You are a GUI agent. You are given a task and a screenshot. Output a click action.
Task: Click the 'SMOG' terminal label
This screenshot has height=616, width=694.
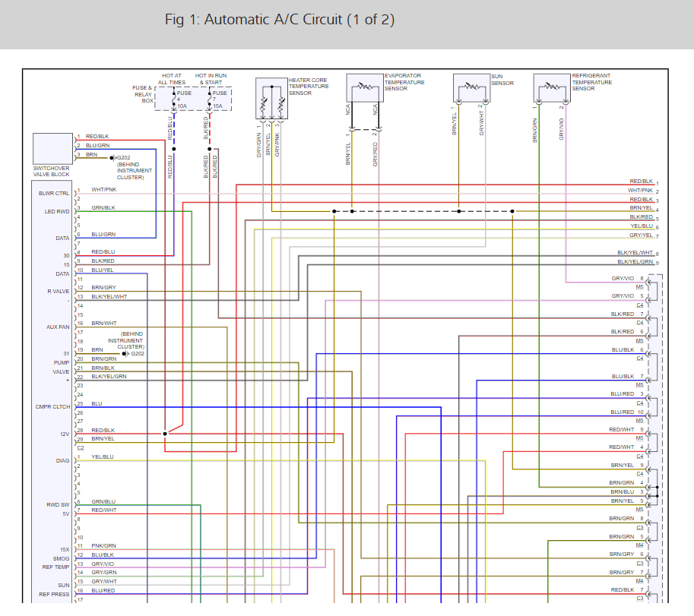tap(61, 558)
